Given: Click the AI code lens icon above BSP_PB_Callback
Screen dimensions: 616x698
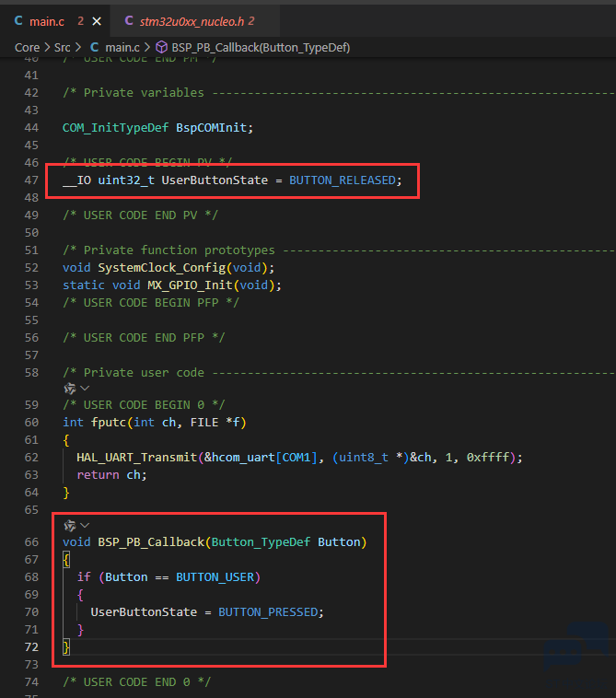Looking at the screenshot, I should click(69, 525).
